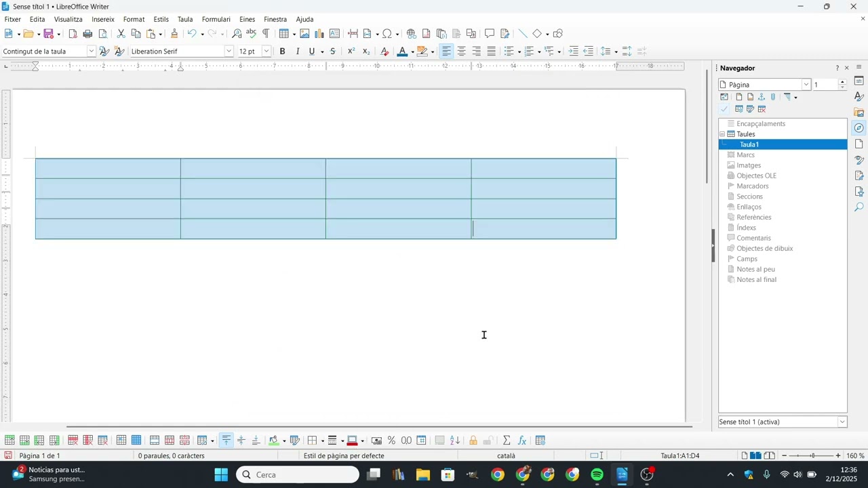Viewport: 868px width, 488px height.
Task: Increase indent icon
Action: [574, 52]
